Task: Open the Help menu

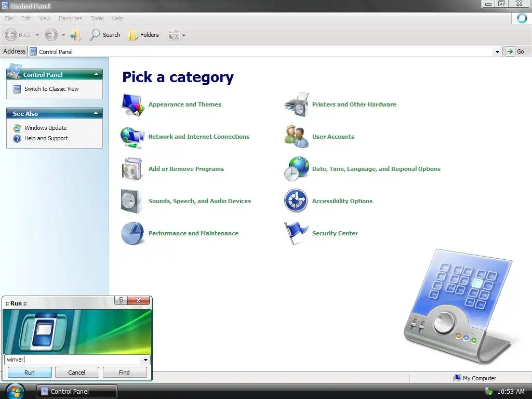Action: tap(117, 18)
